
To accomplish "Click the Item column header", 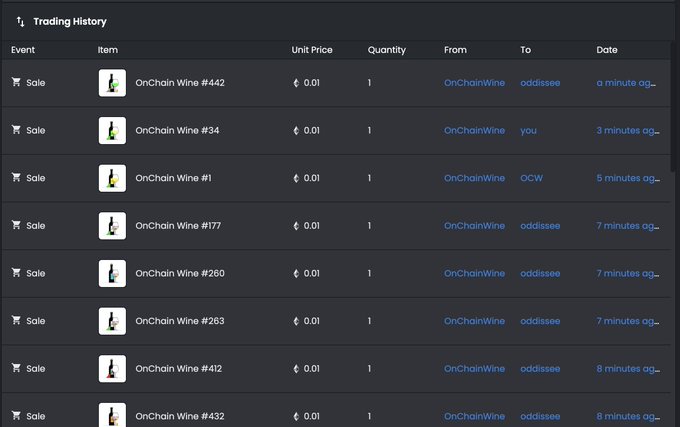I will coord(108,50).
